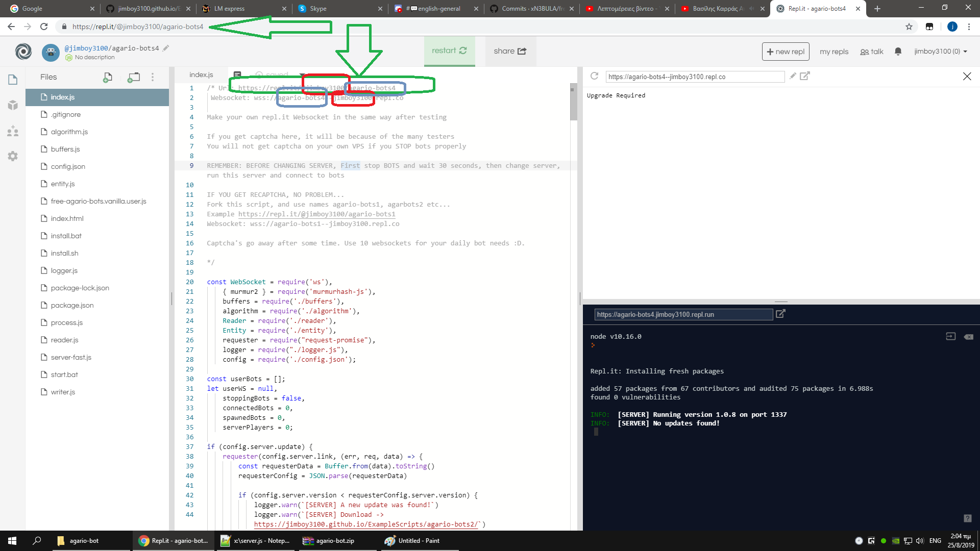
Task: Click the new repl button
Action: 786,52
